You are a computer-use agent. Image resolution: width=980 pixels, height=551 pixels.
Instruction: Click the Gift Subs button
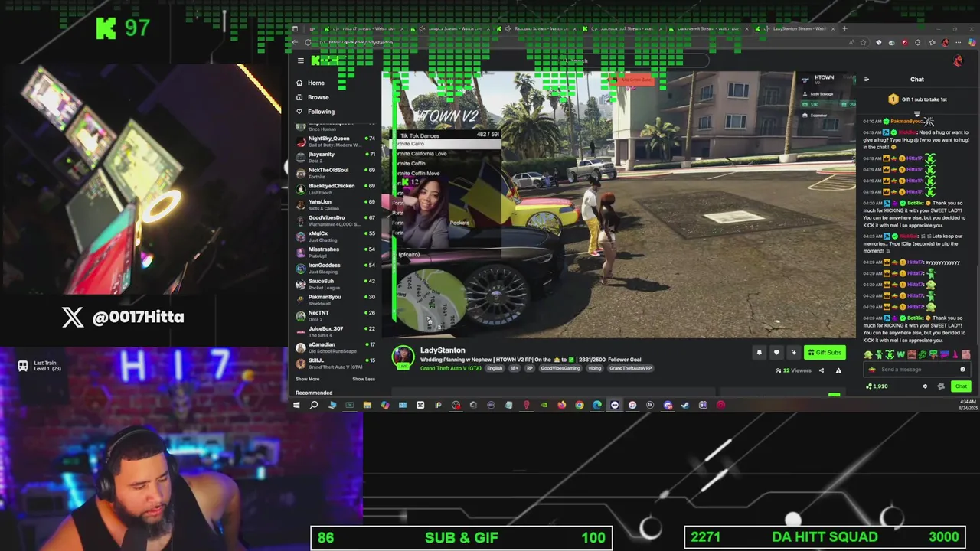click(x=825, y=353)
